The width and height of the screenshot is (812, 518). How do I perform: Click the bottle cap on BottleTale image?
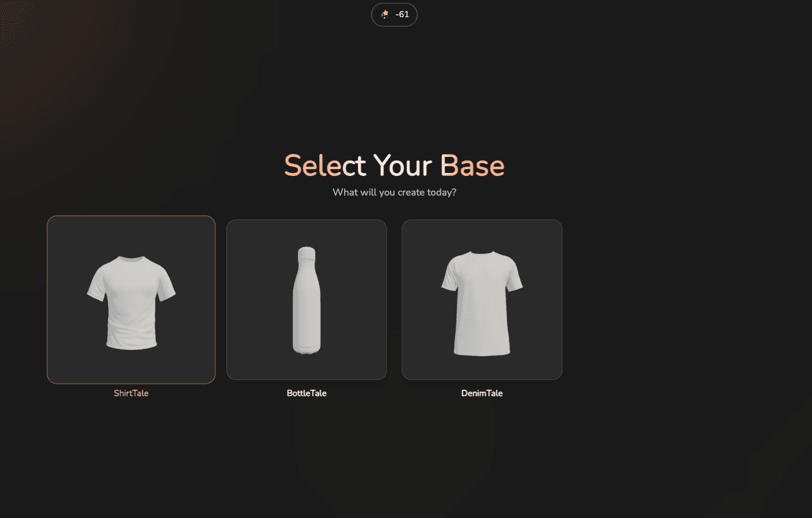tap(307, 253)
